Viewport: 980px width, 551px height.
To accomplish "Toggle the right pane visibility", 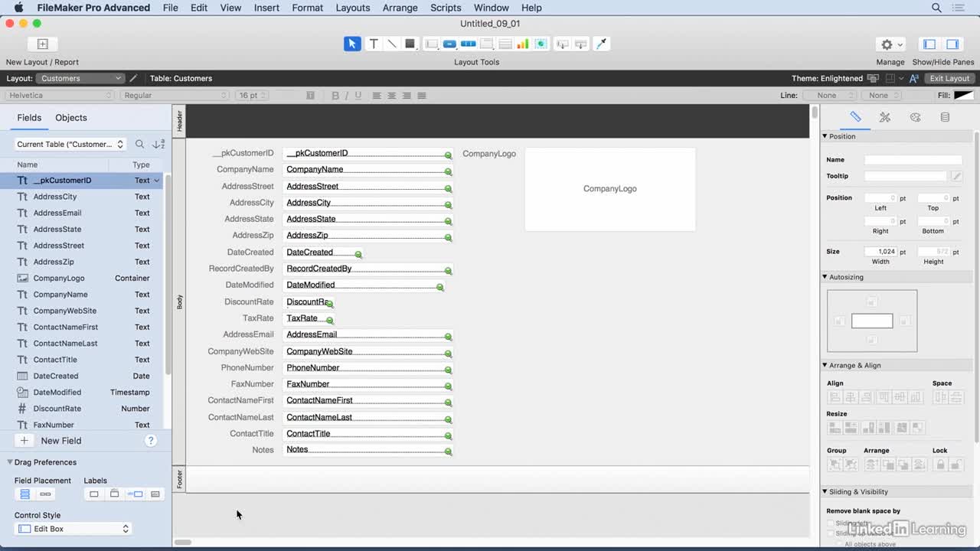I will tap(952, 44).
